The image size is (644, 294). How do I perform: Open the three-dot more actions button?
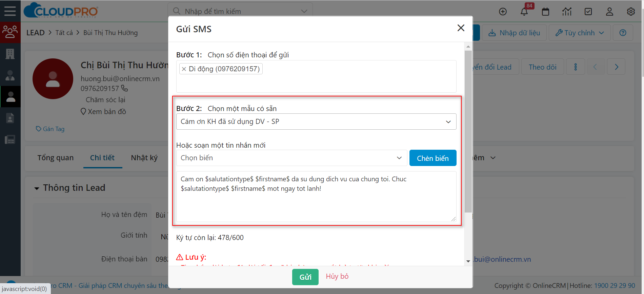[576, 67]
